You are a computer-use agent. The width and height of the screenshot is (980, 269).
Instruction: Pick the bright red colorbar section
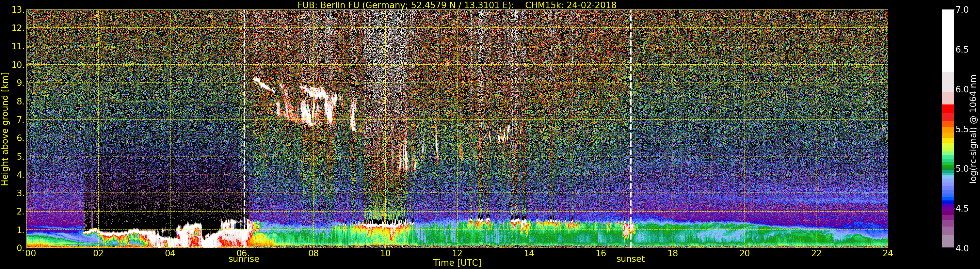[948, 109]
